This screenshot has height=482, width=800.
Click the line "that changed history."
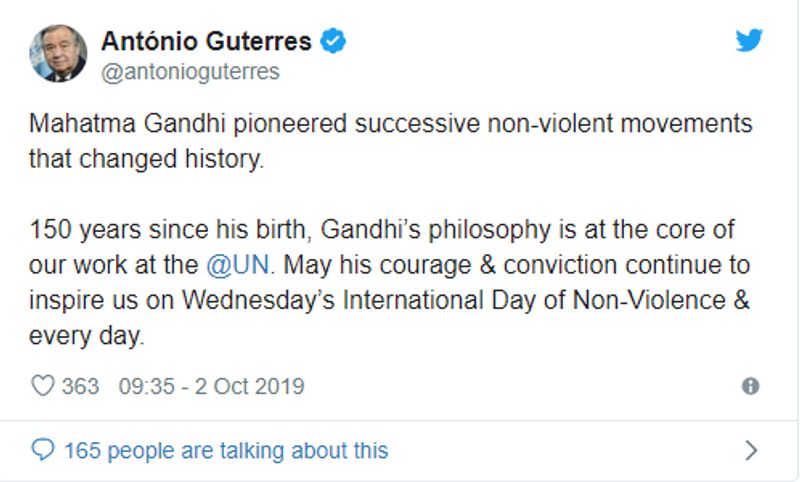click(147, 160)
